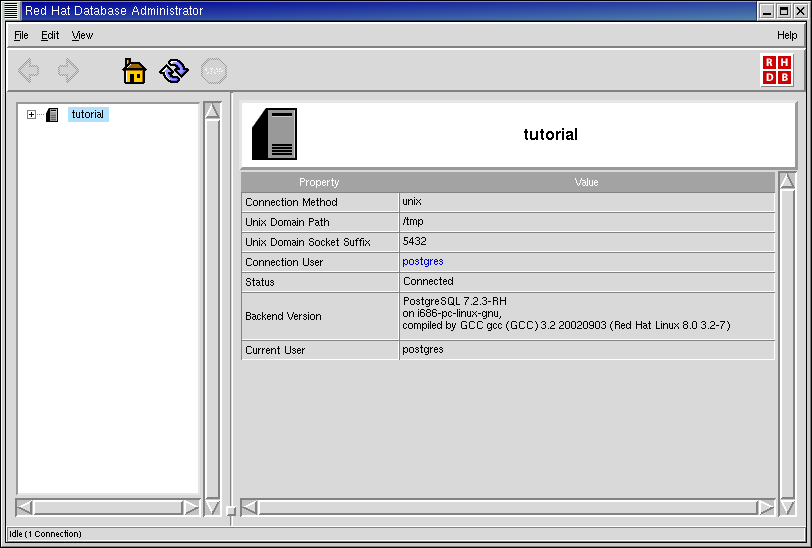Open the Help menu
812x548 pixels.
pyautogui.click(x=787, y=35)
